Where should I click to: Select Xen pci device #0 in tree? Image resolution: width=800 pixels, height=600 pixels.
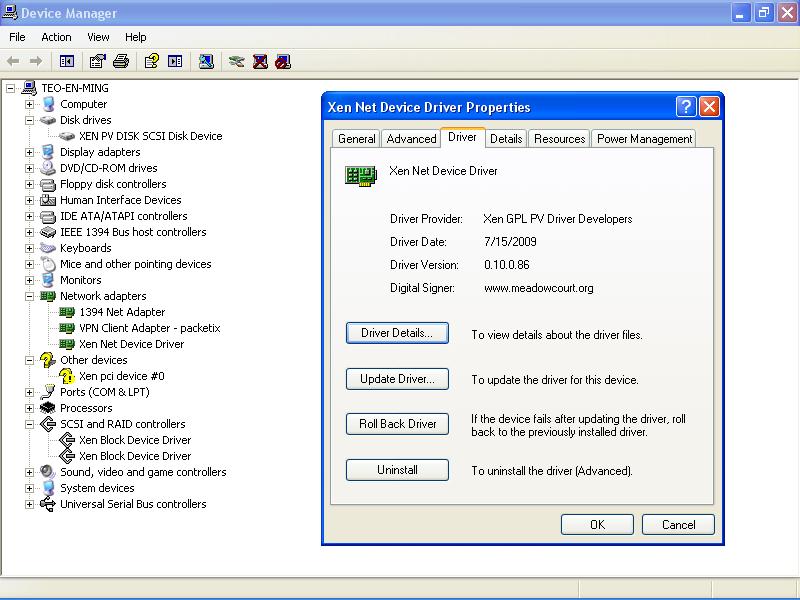tap(121, 376)
